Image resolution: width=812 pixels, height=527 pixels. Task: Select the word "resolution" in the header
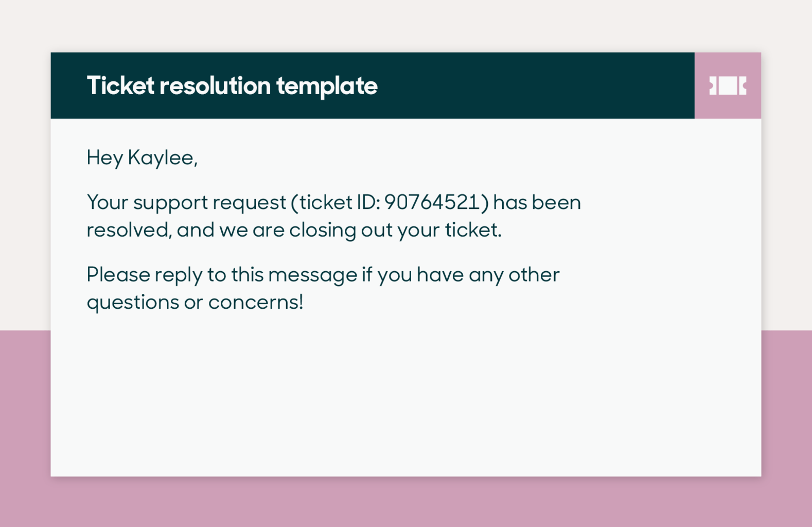click(x=215, y=86)
